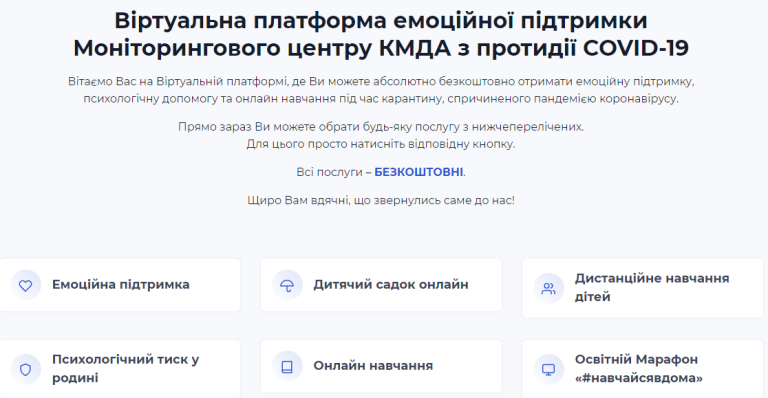
Task: Open the Дитячий садок онлайн card
Action: [x=381, y=285]
